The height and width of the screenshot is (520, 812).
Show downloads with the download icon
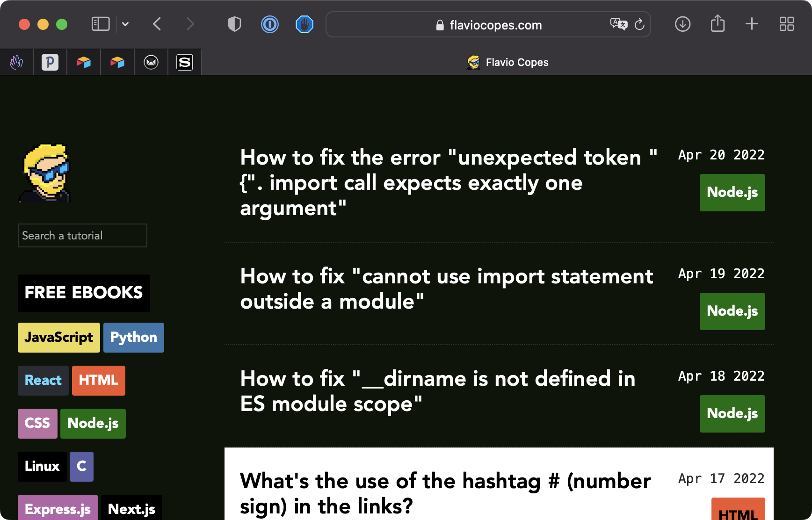tap(682, 24)
